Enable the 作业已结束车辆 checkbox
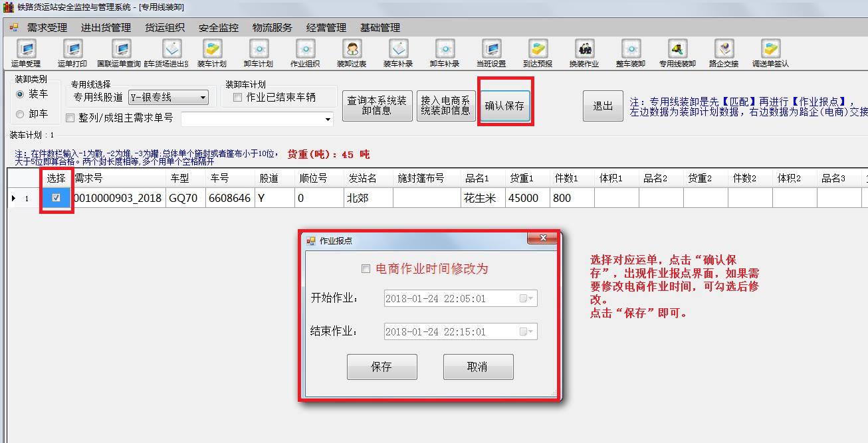The height and width of the screenshot is (443, 868). point(237,98)
